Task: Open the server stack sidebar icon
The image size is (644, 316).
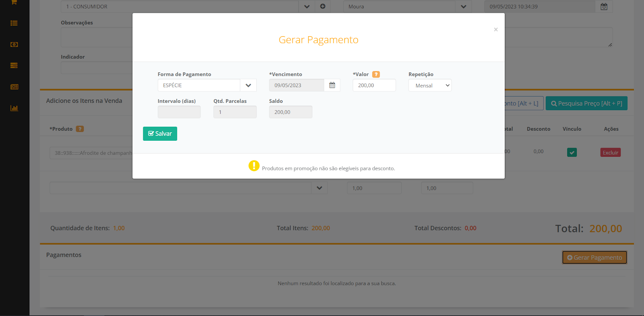Action: coord(14,66)
